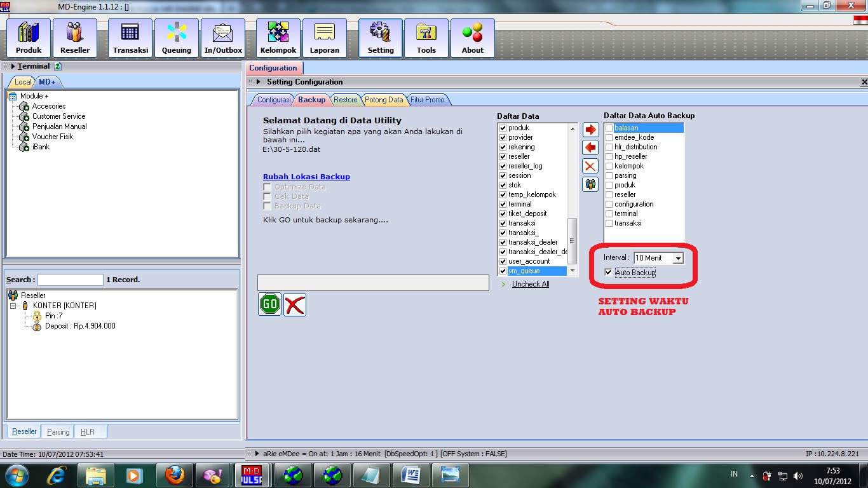Click inside the Search field
Viewport: 868px width, 488px height.
[70, 280]
